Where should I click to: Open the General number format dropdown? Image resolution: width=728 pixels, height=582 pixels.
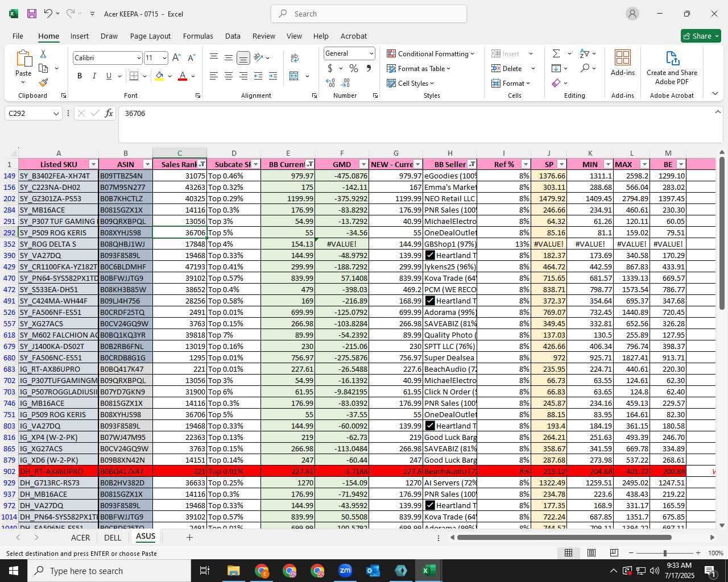click(371, 53)
